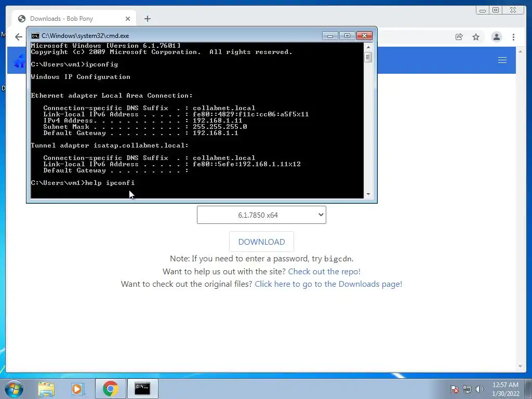Screen dimensions: 532x399
Task: Click the cmd scrollbar down arrow
Action: coord(368,194)
